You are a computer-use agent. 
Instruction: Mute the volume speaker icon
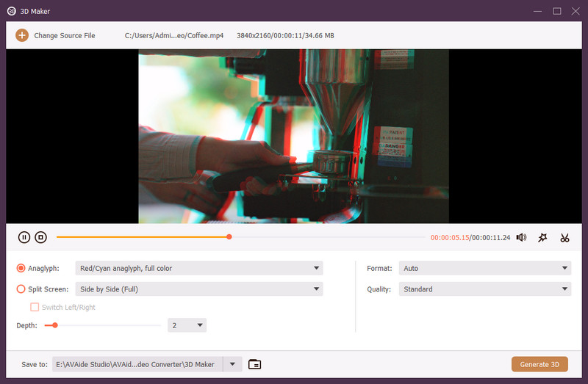point(521,237)
